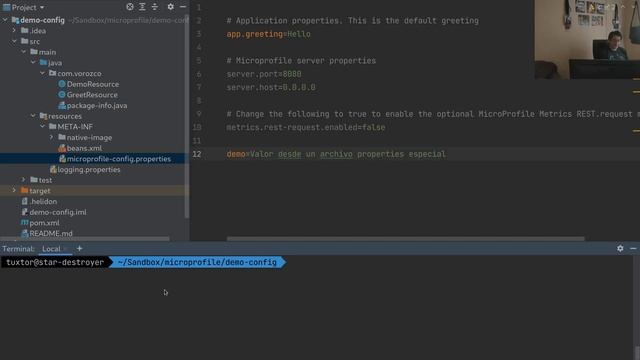
Task: Click the Project panel vertical scrollbar
Action: pyautogui.click(x=187, y=116)
